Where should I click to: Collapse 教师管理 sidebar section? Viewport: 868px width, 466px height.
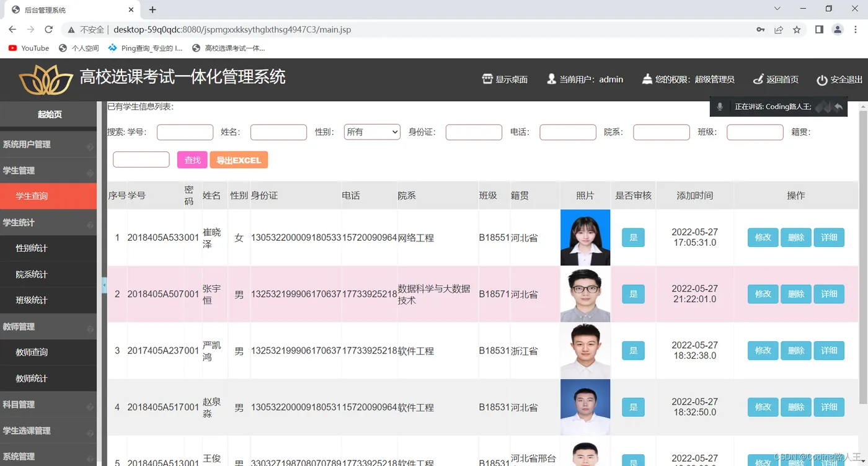pyautogui.click(x=48, y=326)
